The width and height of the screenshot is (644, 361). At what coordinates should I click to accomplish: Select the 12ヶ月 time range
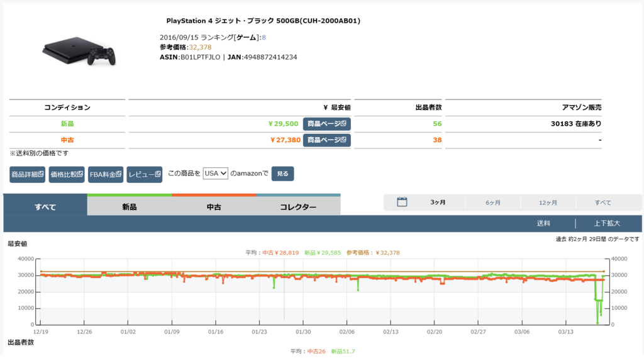click(x=548, y=203)
